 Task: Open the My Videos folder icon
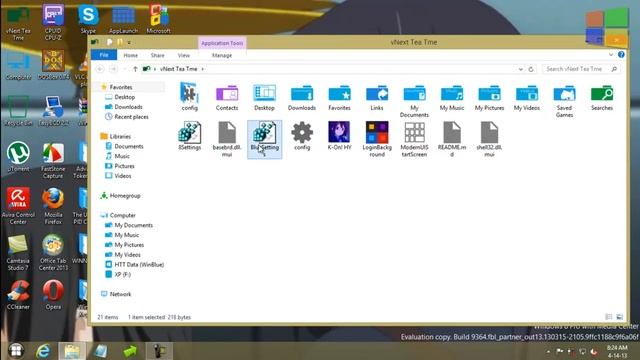[x=527, y=97]
